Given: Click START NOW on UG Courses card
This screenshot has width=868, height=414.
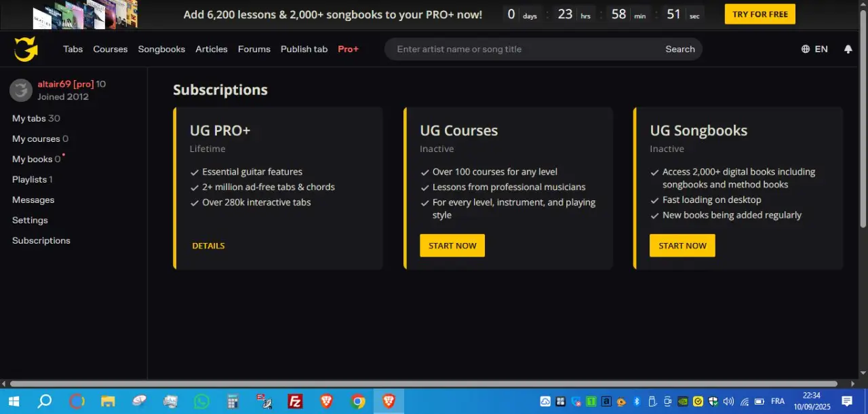Looking at the screenshot, I should pos(452,246).
